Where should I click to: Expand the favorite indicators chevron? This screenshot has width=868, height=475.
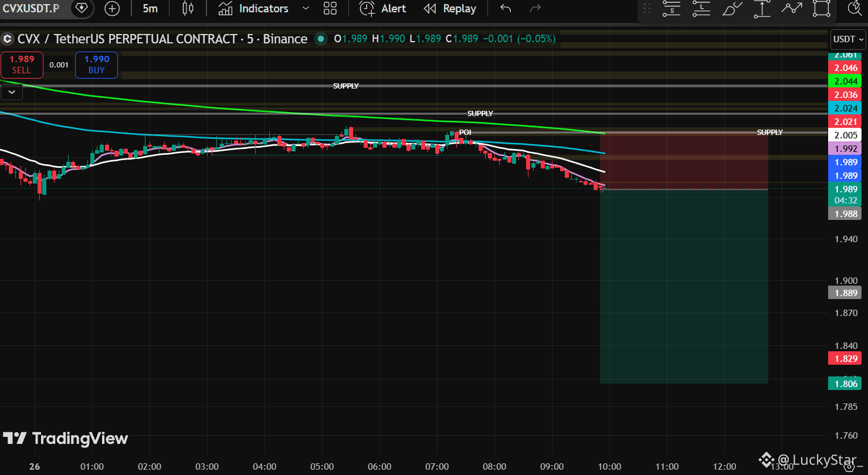tap(305, 8)
